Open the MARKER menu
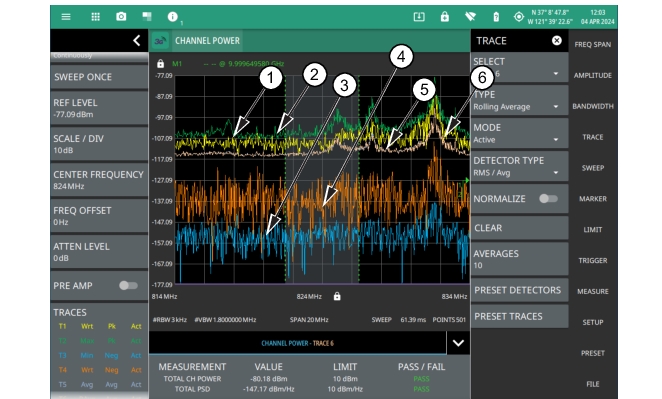 click(x=592, y=198)
